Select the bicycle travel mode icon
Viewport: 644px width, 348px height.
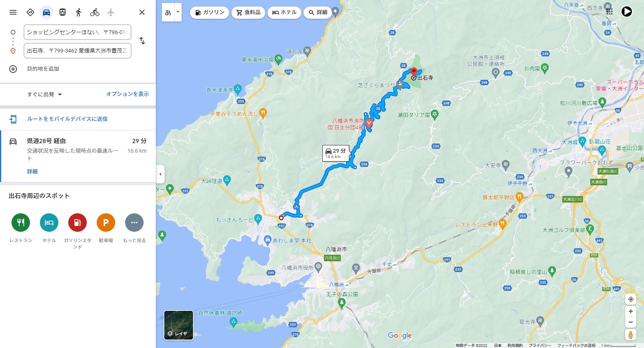pyautogui.click(x=95, y=12)
